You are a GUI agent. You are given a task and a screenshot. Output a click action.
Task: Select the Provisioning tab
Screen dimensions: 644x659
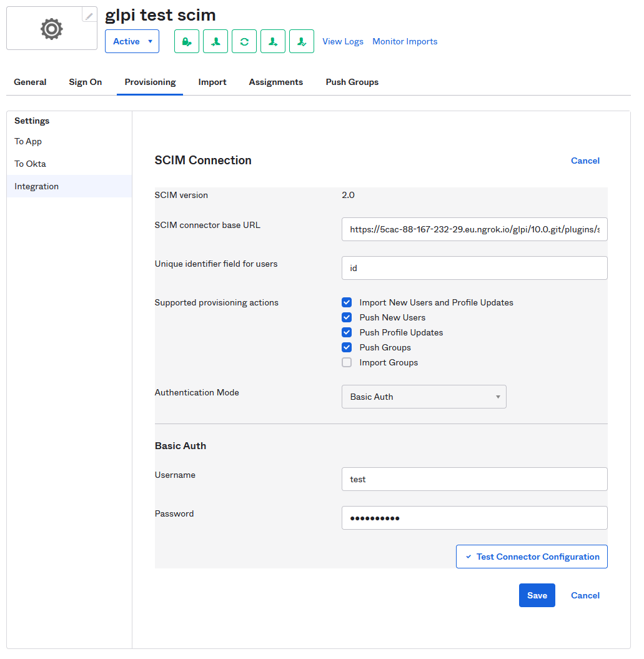click(150, 82)
